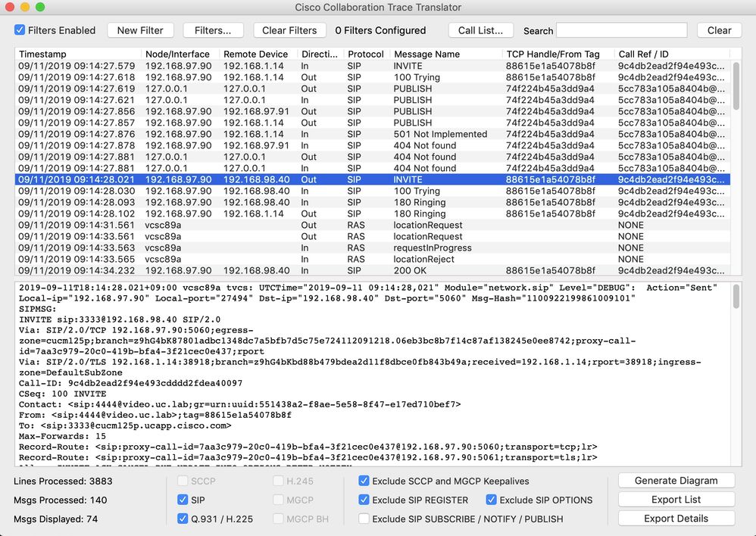Select the 100 Trying row at 09:14:27.618
The height and width of the screenshot is (536, 756).
click(372, 77)
